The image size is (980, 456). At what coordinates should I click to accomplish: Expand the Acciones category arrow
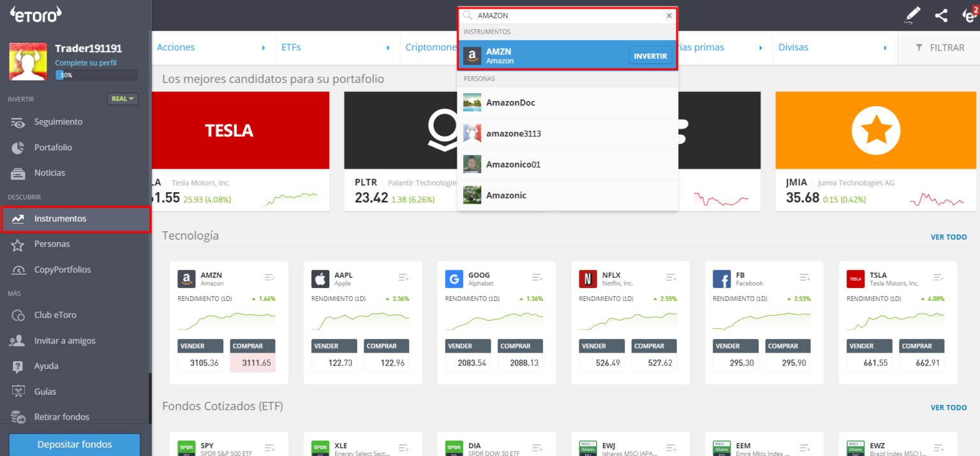pyautogui.click(x=264, y=48)
